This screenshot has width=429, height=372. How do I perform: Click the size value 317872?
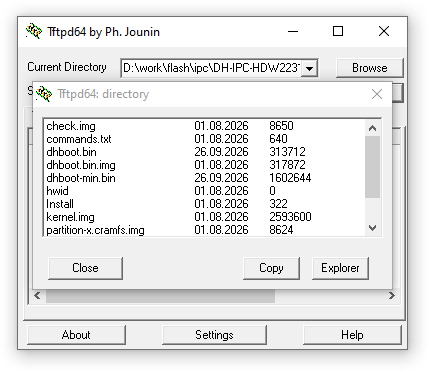click(287, 165)
